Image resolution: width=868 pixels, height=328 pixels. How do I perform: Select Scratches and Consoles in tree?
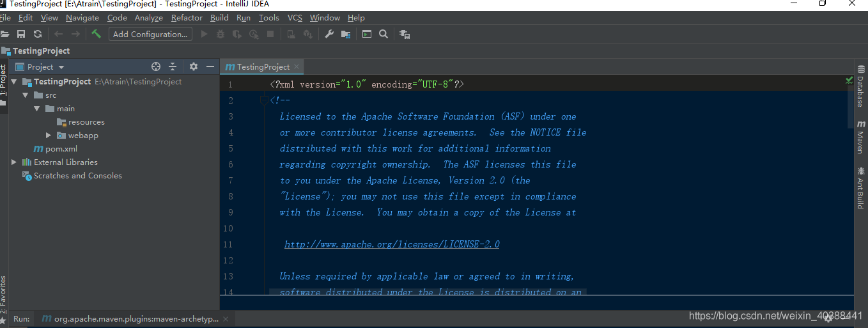tap(72, 176)
